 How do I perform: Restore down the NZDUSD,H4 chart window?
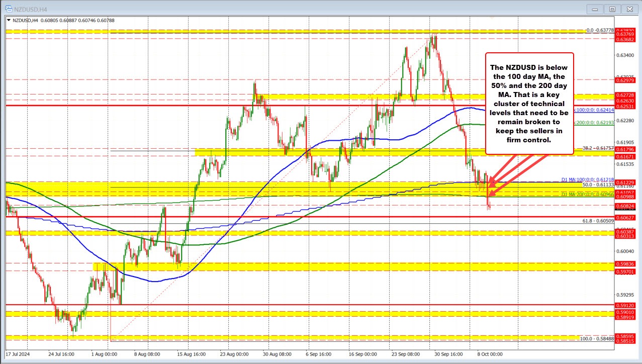point(612,9)
